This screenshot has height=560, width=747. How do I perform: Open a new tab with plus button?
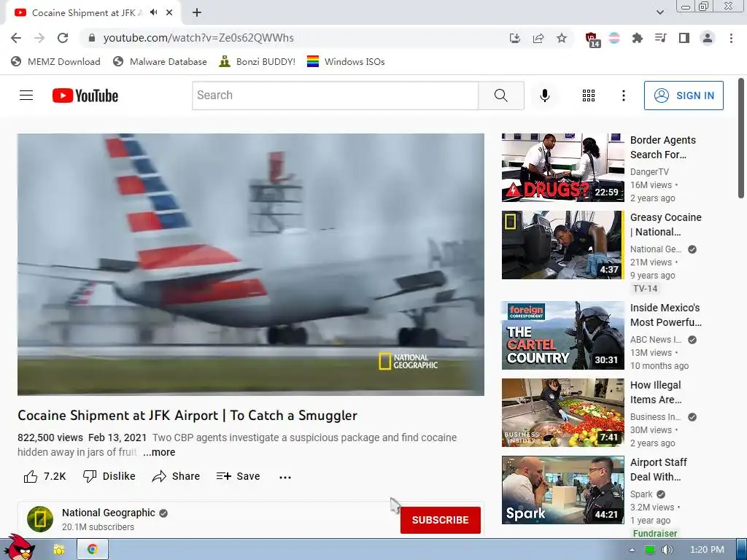tap(197, 13)
